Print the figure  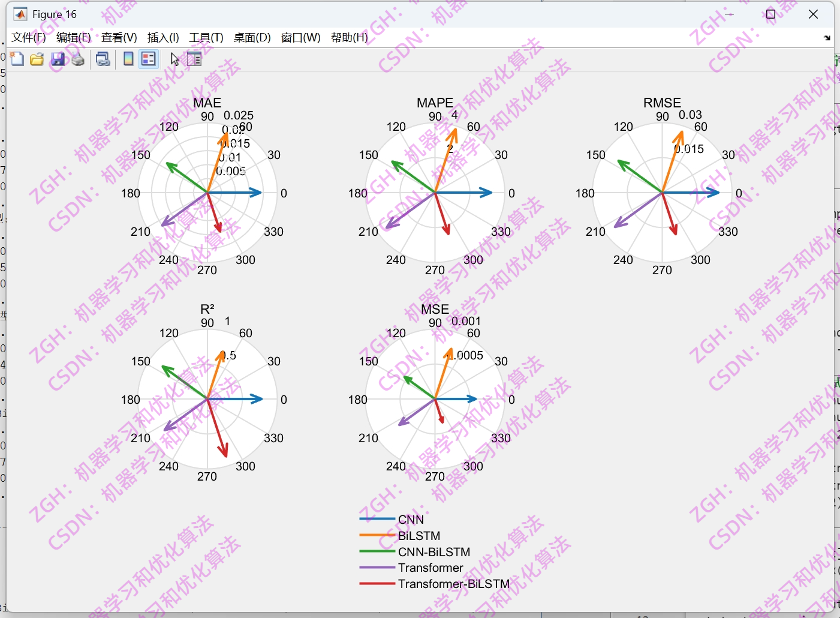coord(77,58)
